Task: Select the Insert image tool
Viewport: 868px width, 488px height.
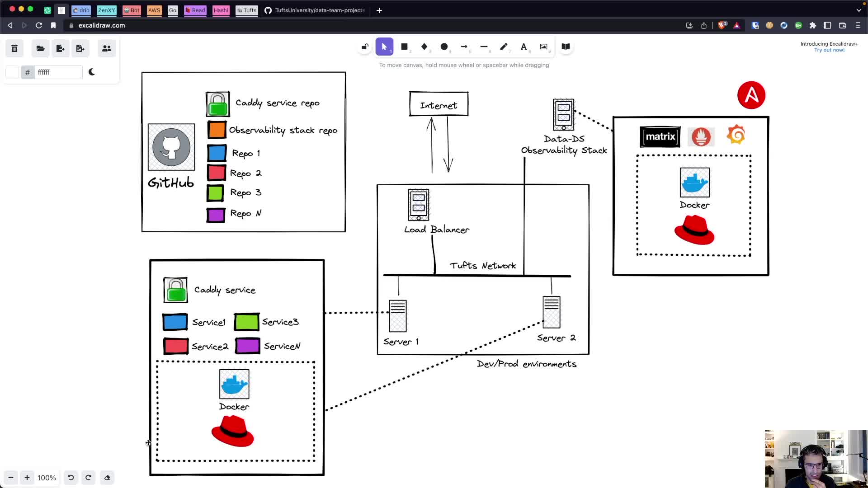Action: click(544, 47)
